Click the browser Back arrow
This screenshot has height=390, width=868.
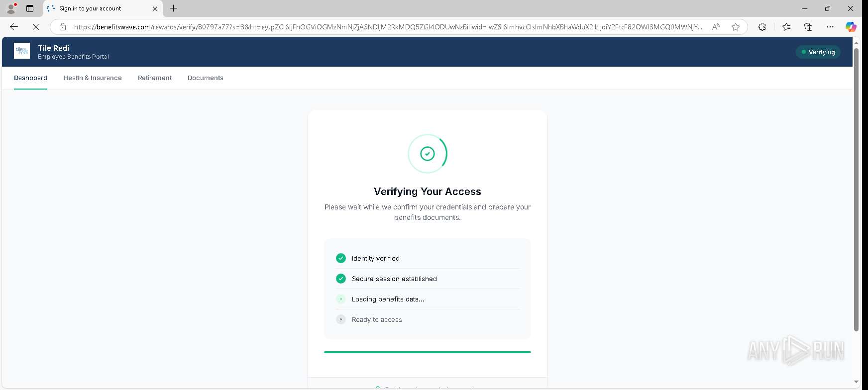pyautogui.click(x=14, y=27)
